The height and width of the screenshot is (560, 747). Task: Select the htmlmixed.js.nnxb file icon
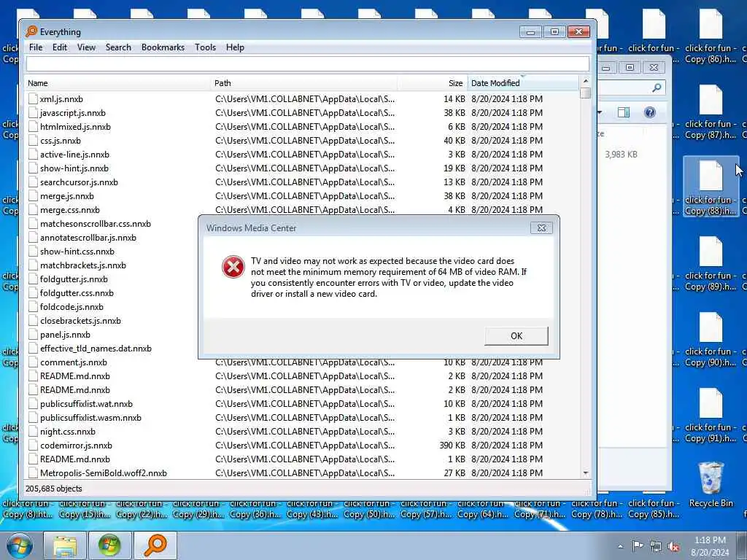point(33,126)
